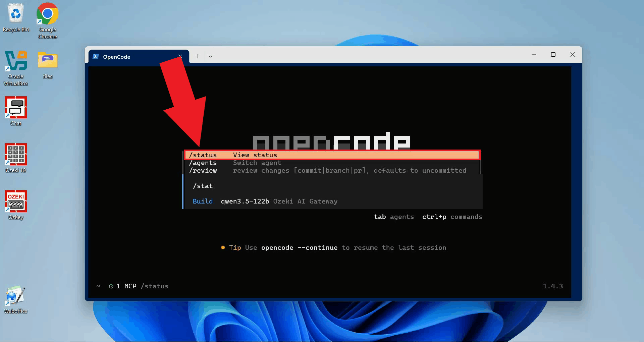Open Oracle VirtualBox desktop shortcut
Screen dimensions: 644x342
tap(16, 68)
